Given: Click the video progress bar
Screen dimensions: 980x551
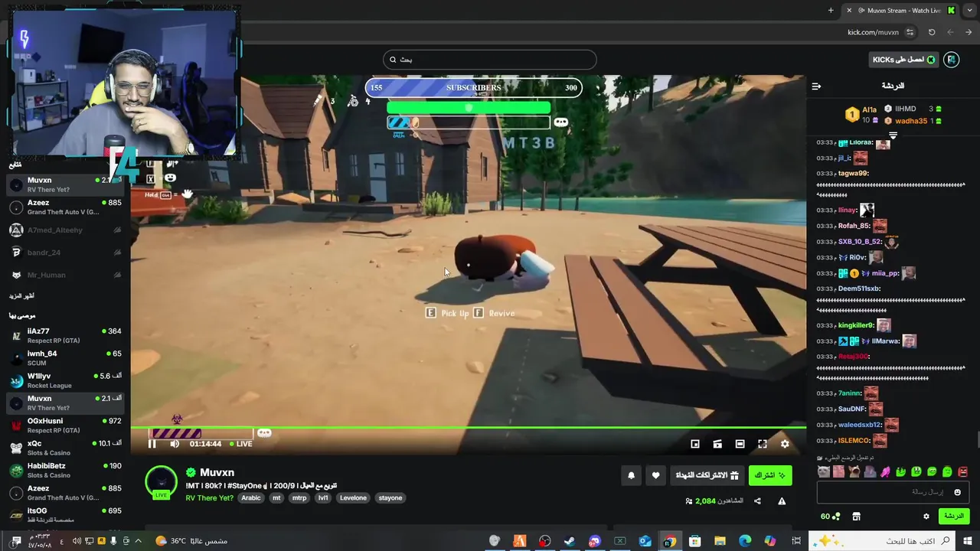Looking at the screenshot, I should tap(468, 427).
